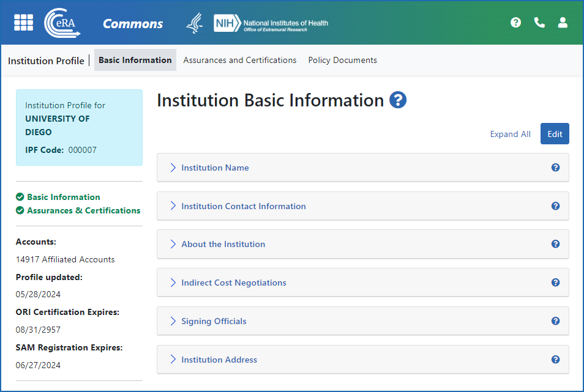
Task: Click IPF Code value 000007
Action: [82, 150]
